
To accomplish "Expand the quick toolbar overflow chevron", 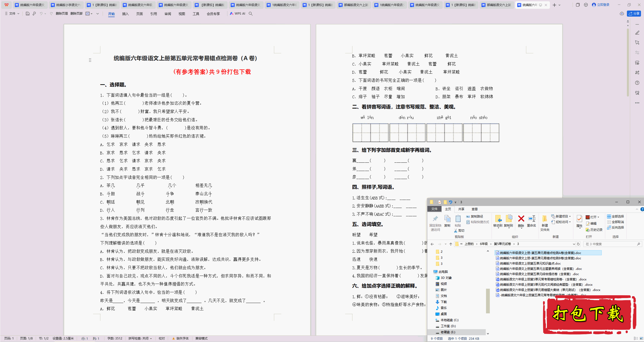I will click(98, 14).
